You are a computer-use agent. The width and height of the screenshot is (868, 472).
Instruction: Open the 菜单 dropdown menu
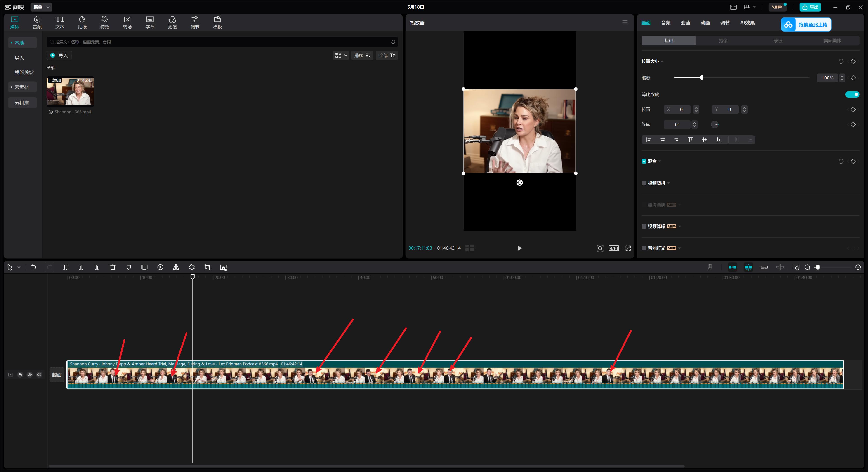(41, 7)
